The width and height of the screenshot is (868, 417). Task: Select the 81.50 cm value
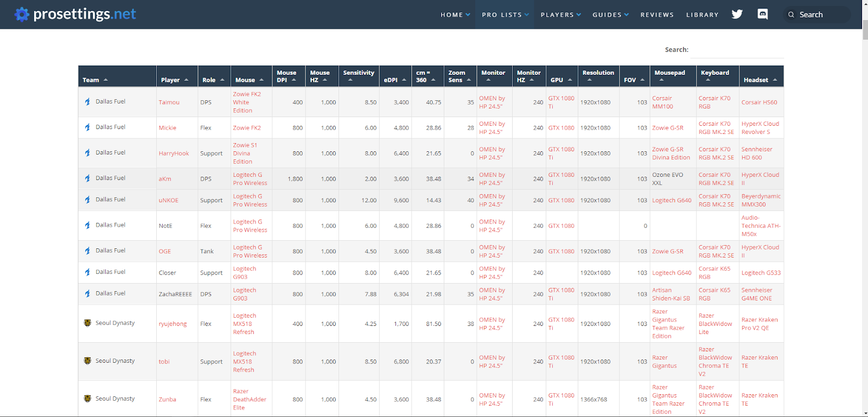(x=433, y=324)
